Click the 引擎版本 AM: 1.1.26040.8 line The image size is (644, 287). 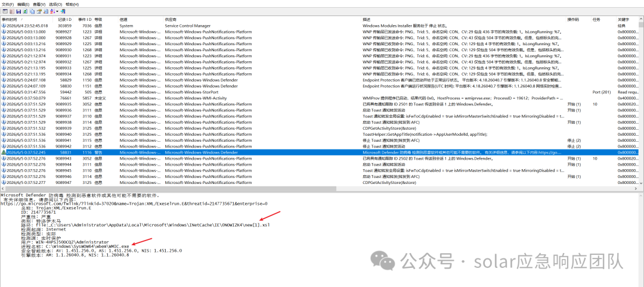pyautogui.click(x=75, y=255)
